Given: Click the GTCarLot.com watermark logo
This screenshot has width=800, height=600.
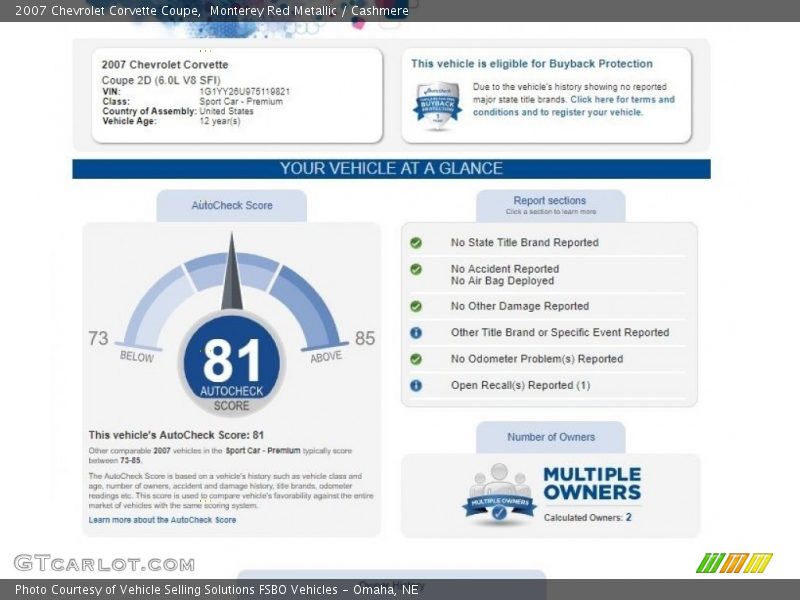Looking at the screenshot, I should (x=104, y=563).
